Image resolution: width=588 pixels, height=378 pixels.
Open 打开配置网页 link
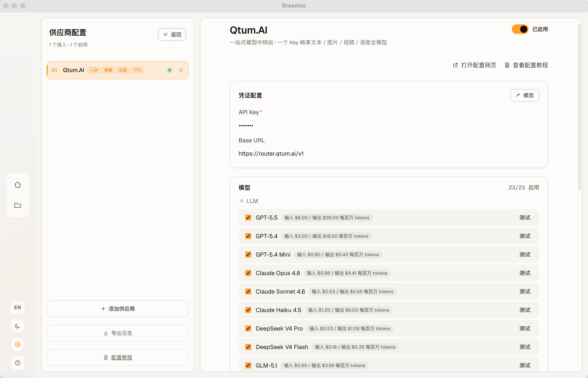(x=474, y=65)
